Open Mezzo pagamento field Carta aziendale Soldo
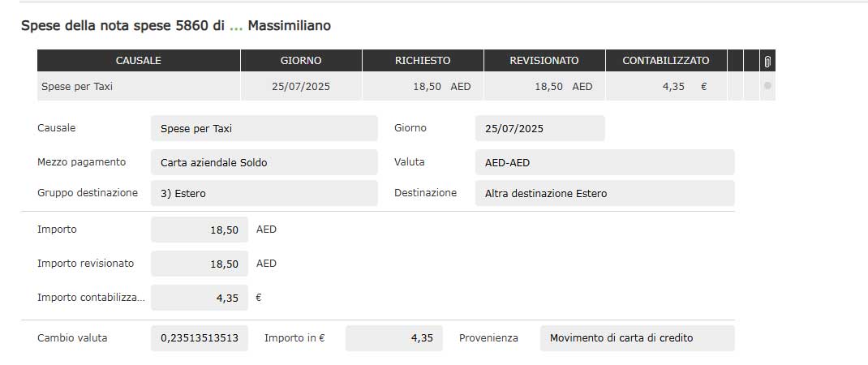 (264, 162)
